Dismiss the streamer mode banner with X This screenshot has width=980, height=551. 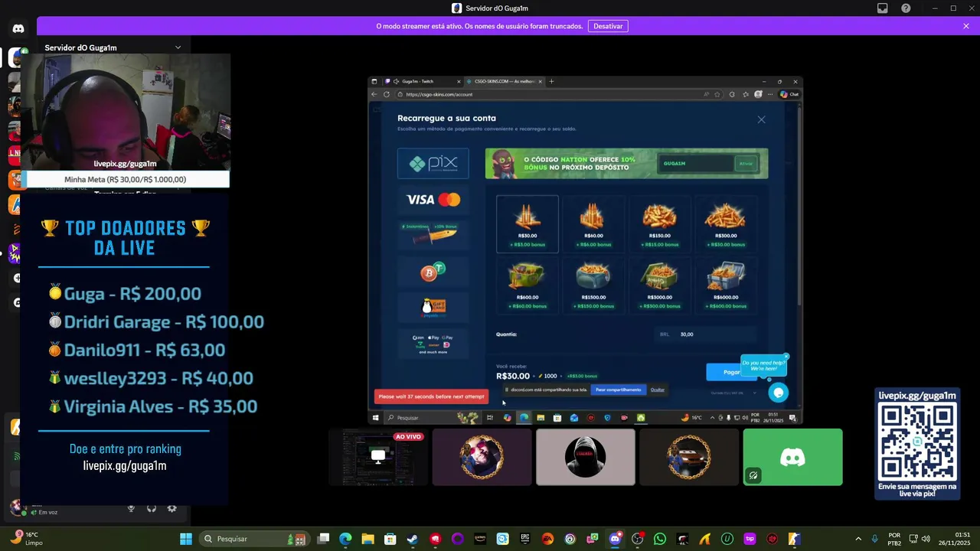pos(966,26)
